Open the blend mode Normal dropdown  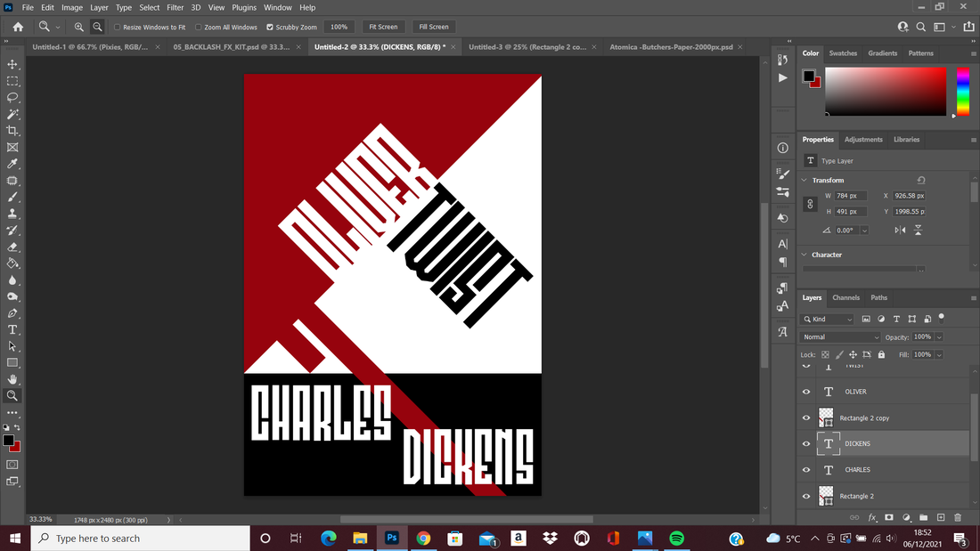click(x=840, y=336)
